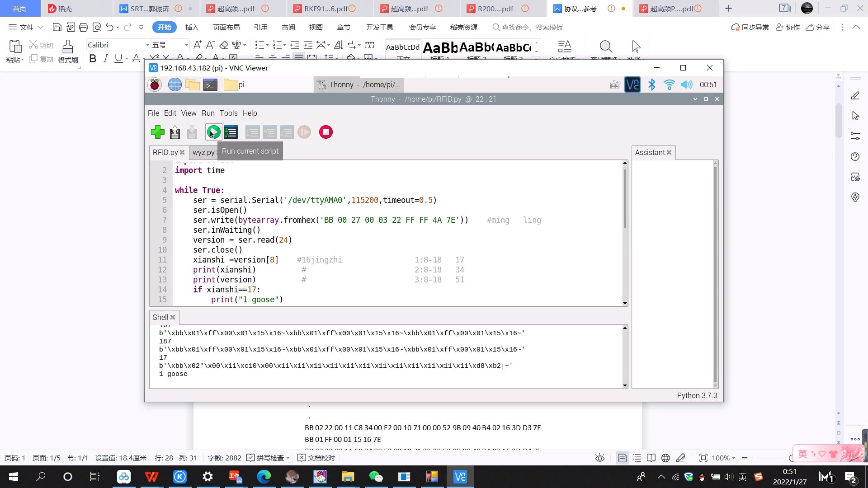Scroll down in the Thonny Shell panel

tap(625, 384)
